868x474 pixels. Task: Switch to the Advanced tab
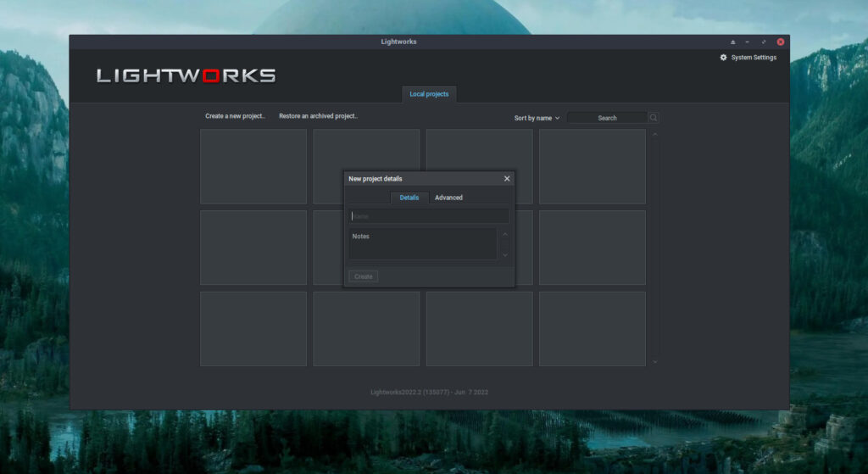pos(448,198)
